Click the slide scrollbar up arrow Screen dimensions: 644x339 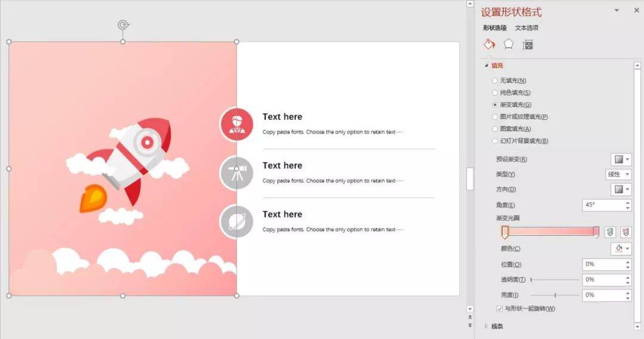(x=470, y=4)
